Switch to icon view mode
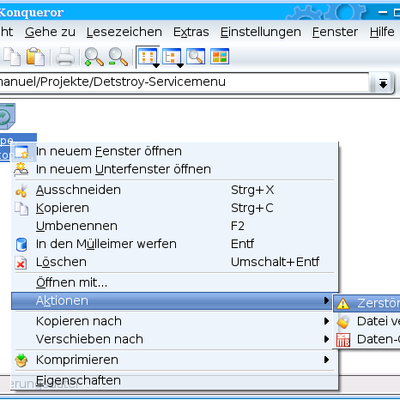 pos(148,57)
